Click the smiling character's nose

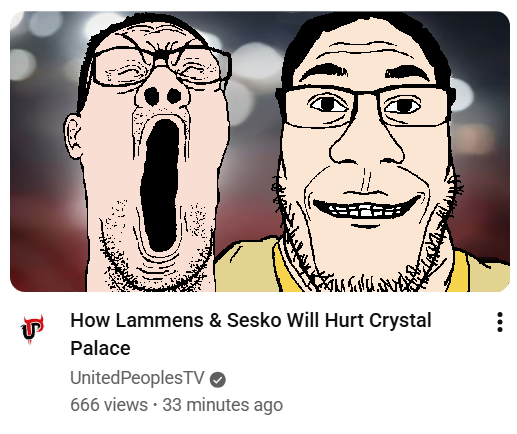click(367, 145)
